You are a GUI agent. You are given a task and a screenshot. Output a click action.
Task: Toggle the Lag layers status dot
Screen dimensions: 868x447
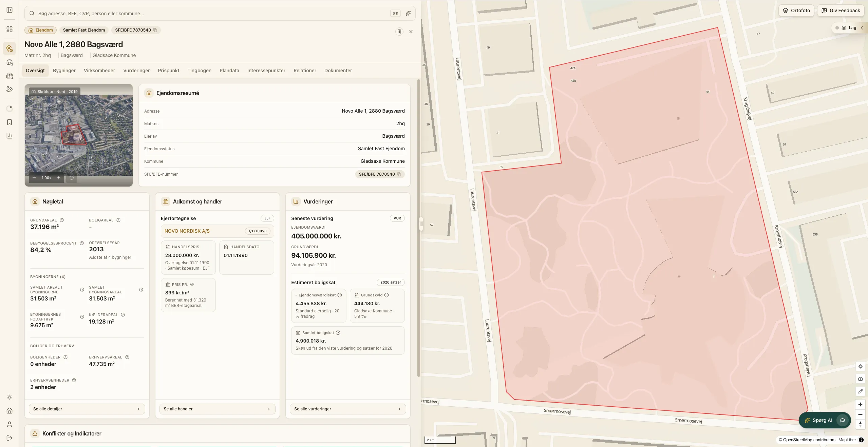point(837,28)
